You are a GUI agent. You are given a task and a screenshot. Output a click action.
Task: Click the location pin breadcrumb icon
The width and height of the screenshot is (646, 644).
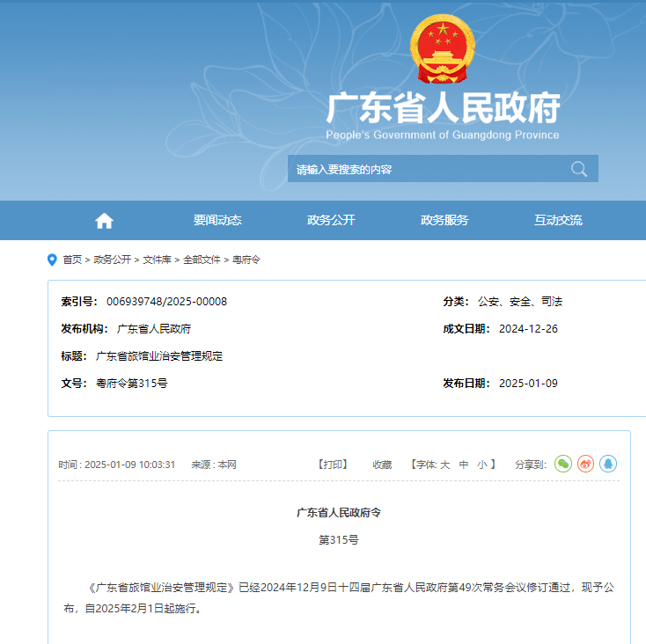point(51,260)
